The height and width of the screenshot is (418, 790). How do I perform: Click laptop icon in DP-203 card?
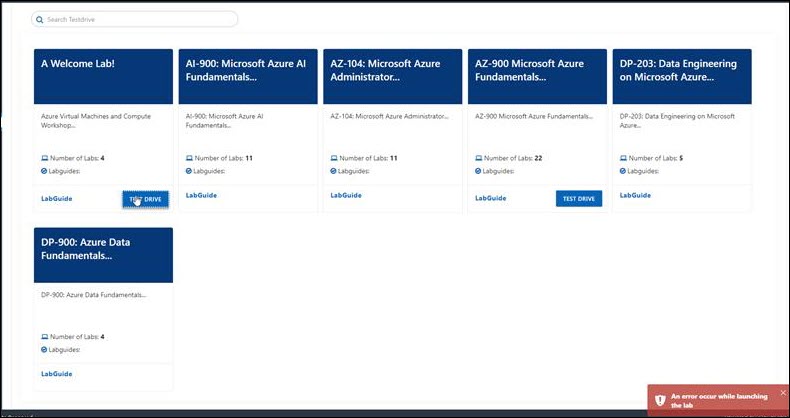pyautogui.click(x=623, y=158)
